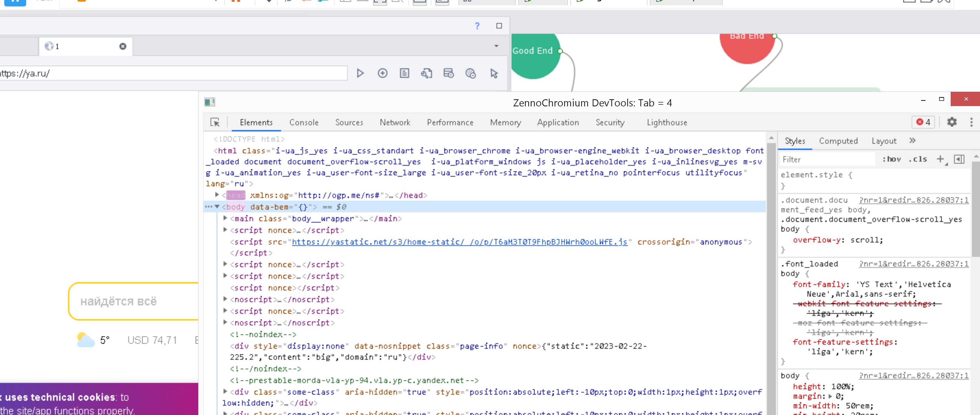Click the circled plus icon in browser toolbar

click(382, 73)
